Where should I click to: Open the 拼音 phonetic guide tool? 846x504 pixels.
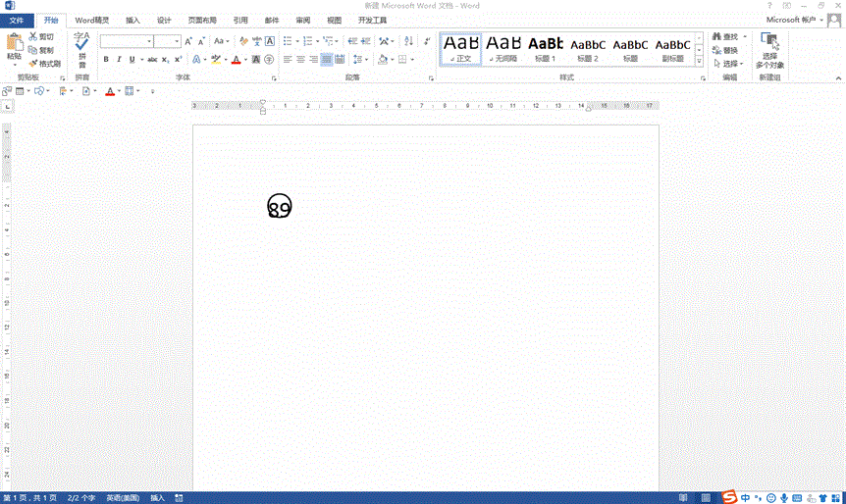click(x=81, y=48)
